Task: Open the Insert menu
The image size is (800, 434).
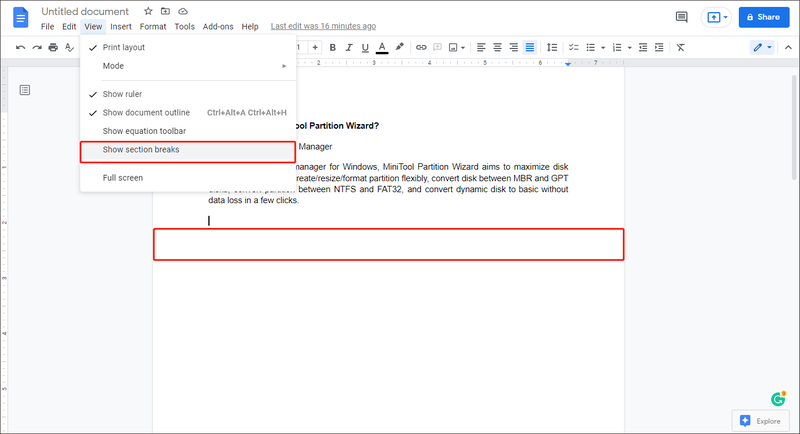Action: (x=121, y=27)
